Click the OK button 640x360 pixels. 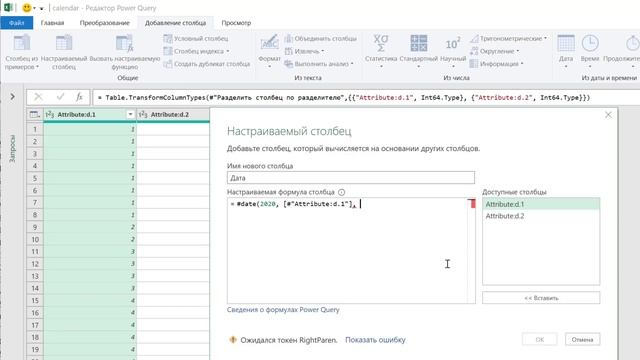540,340
